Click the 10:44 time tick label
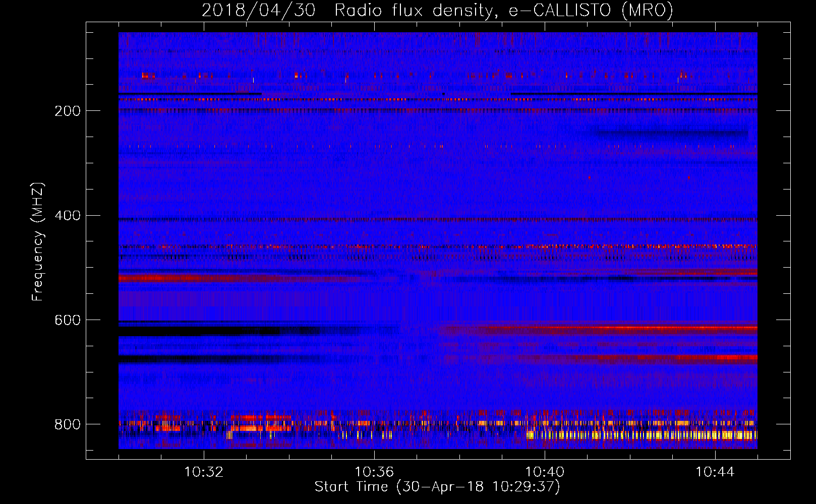 click(x=715, y=472)
